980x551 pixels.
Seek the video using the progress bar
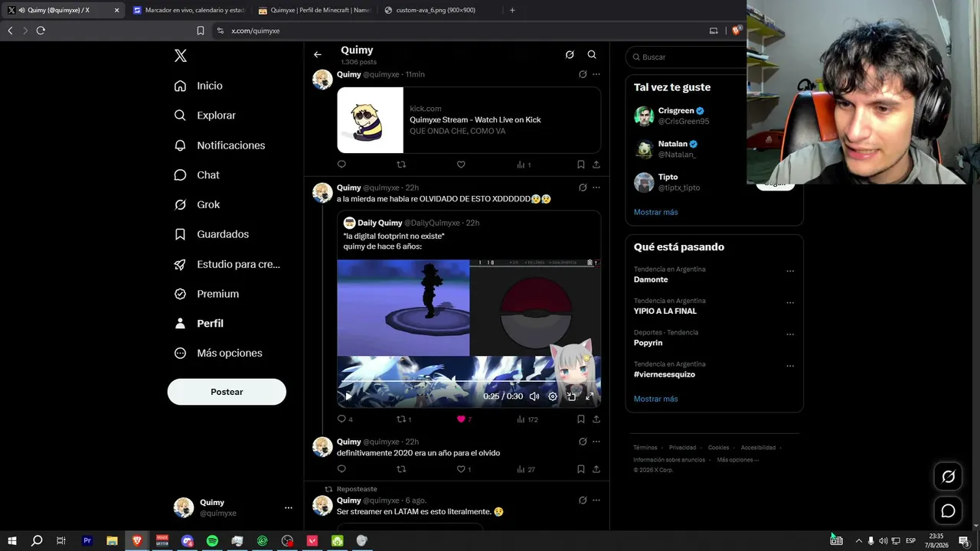(x=469, y=381)
